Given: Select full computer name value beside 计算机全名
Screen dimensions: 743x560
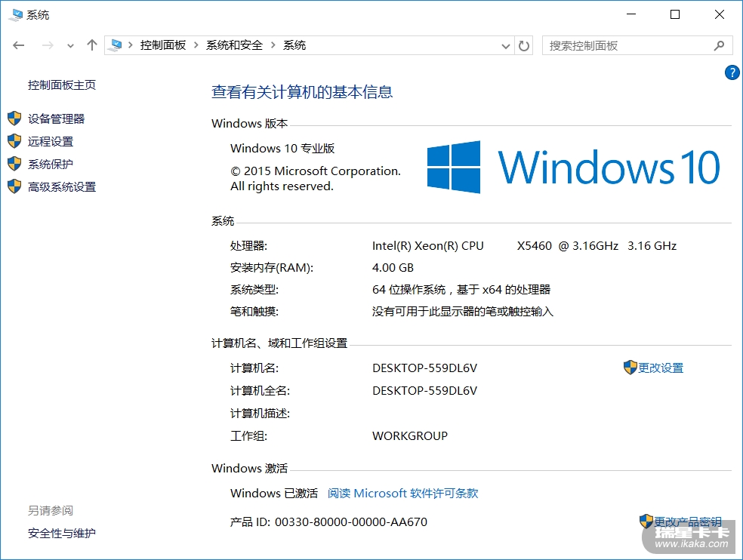Looking at the screenshot, I should pos(424,391).
